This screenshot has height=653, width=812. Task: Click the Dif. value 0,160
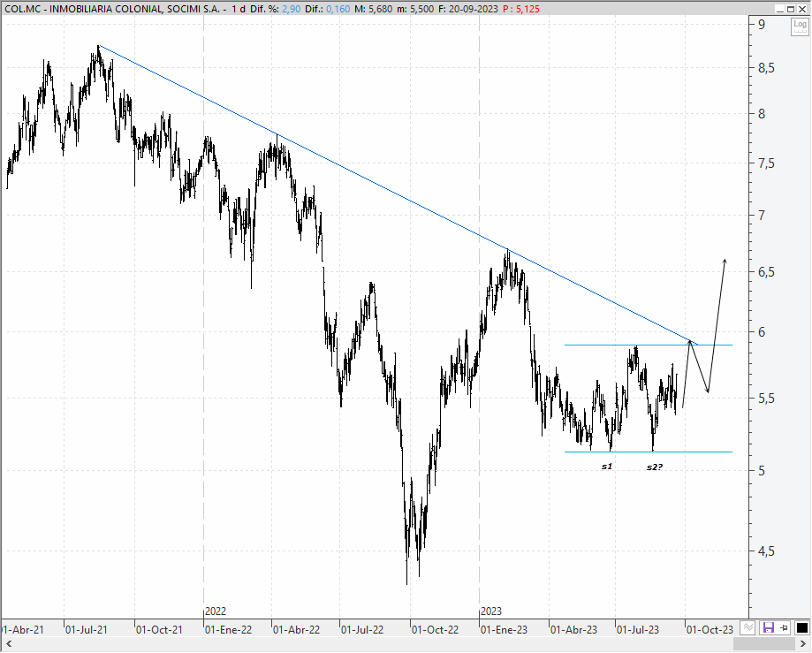coord(338,9)
